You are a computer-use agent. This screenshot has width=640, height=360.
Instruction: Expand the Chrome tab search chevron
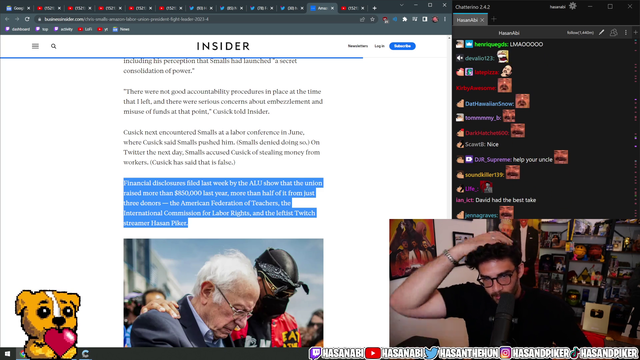[x=401, y=5]
